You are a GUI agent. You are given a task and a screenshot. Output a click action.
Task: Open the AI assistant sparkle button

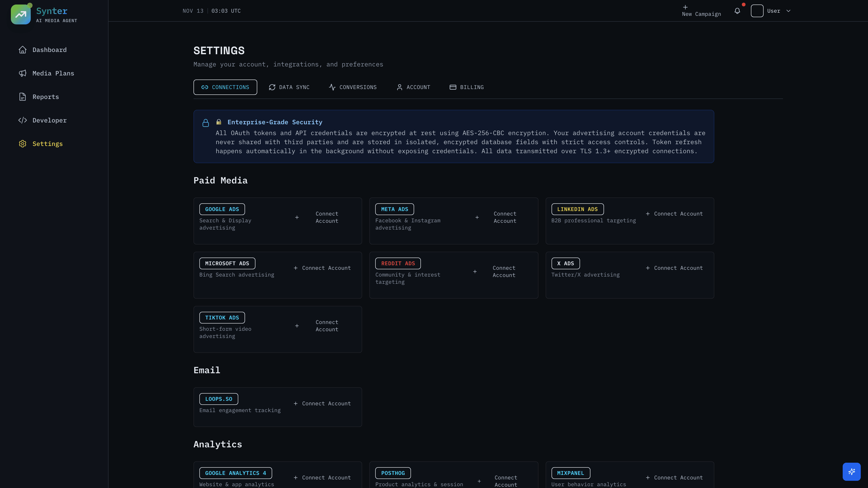[851, 472]
